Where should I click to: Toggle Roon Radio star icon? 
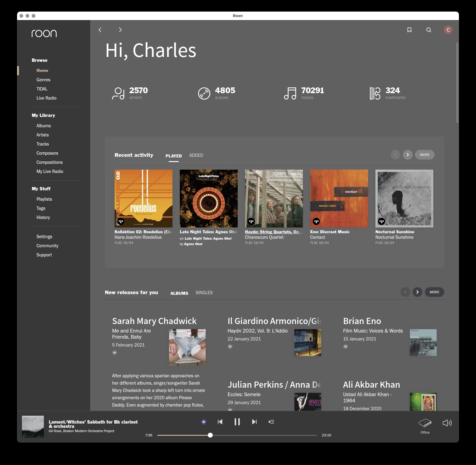[x=204, y=422]
